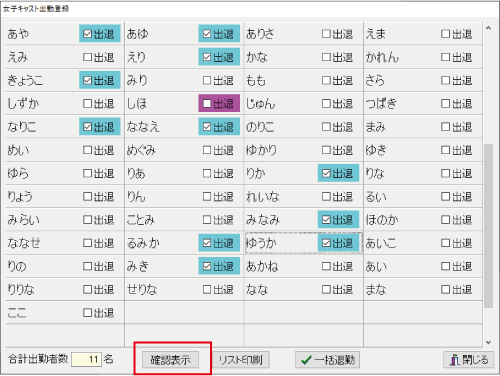
Task: Select cast name あいこ
Action: (381, 243)
